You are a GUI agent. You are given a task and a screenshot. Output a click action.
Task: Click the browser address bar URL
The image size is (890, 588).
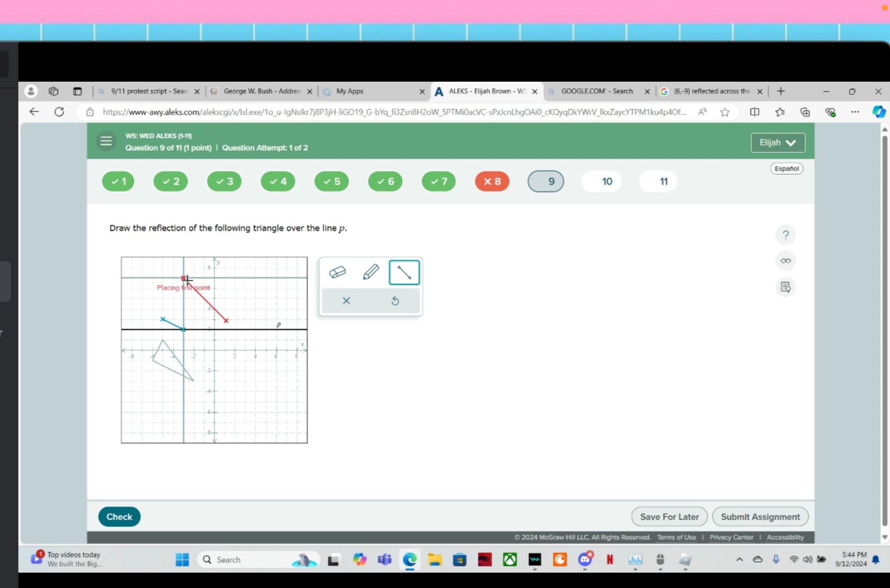coord(394,112)
